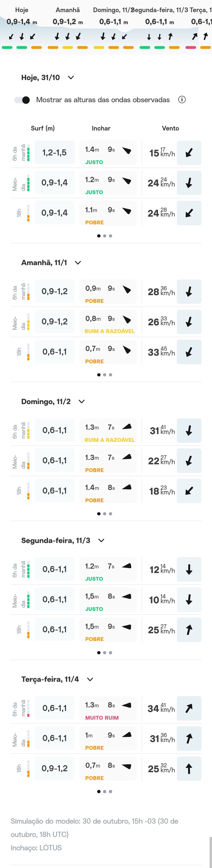Click Sunday 18h wind direction arrow icon
Image resolution: width=212 pixels, height=868 pixels.
(x=189, y=491)
